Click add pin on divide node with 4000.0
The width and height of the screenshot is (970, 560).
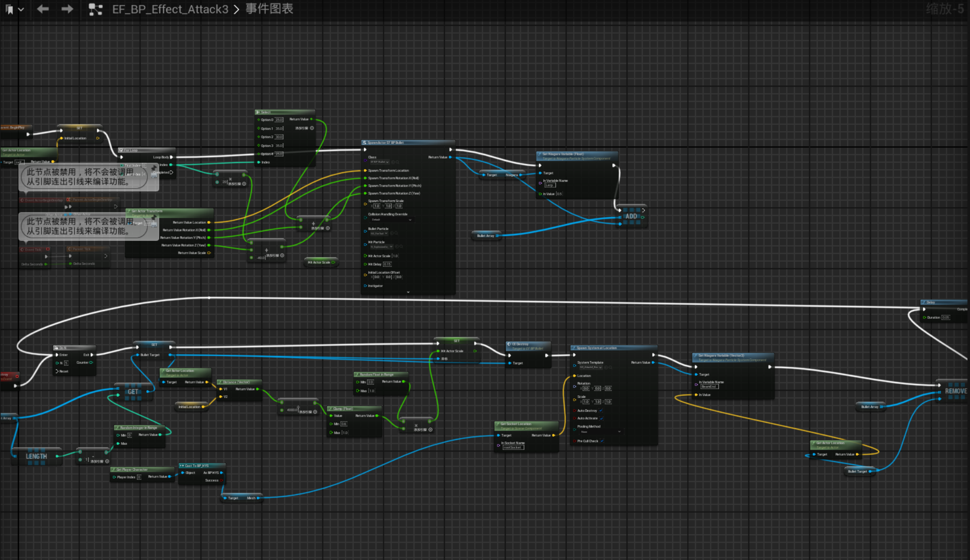[308, 412]
